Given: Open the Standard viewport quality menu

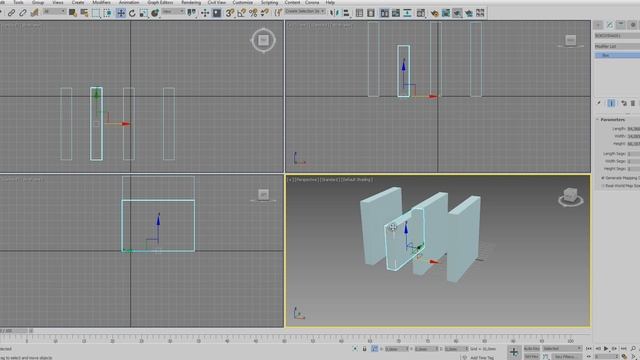Looking at the screenshot, I should tap(330, 180).
